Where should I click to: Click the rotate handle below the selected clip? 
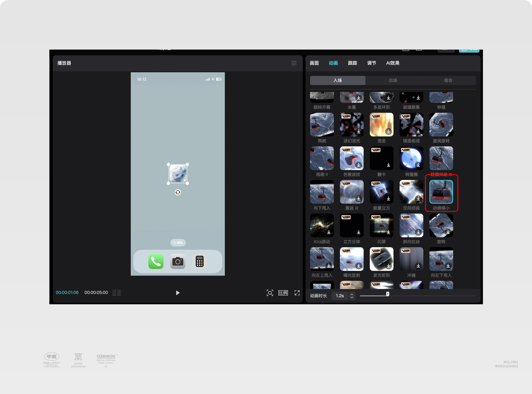[178, 192]
